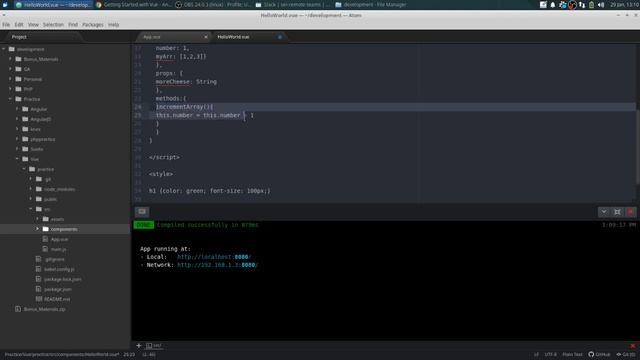Collapse the src folder
This screenshot has height=360, width=640.
(31, 209)
